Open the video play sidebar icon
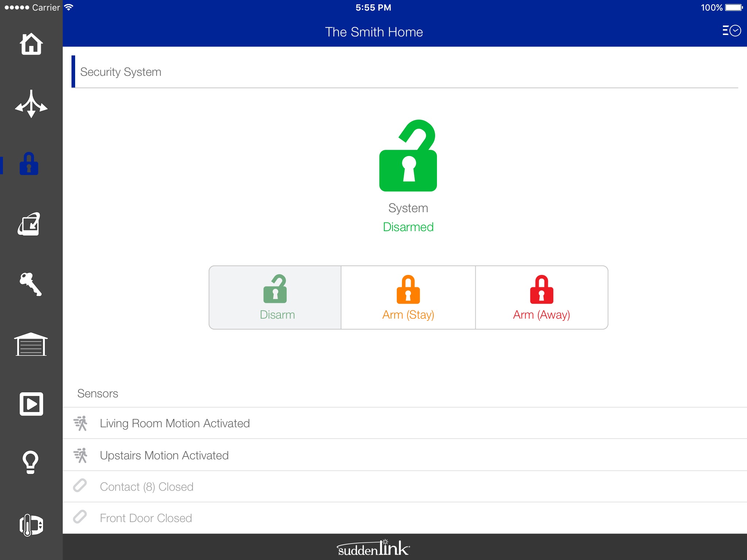This screenshot has width=747, height=560. click(x=31, y=404)
